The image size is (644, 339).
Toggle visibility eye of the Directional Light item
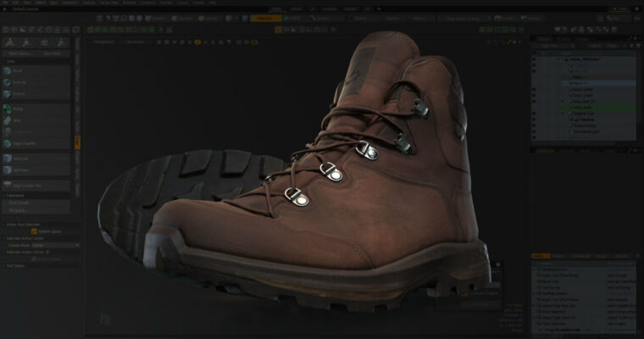click(534, 131)
